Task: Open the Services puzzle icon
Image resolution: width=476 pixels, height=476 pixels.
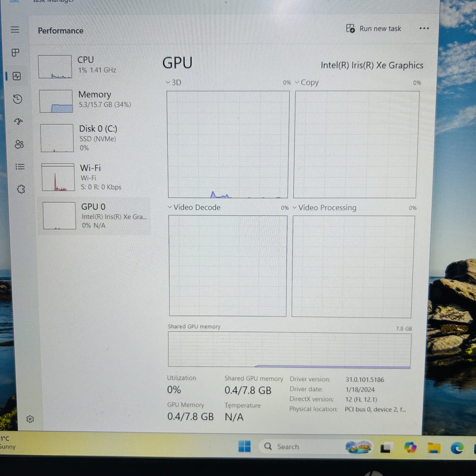Action: pyautogui.click(x=21, y=189)
